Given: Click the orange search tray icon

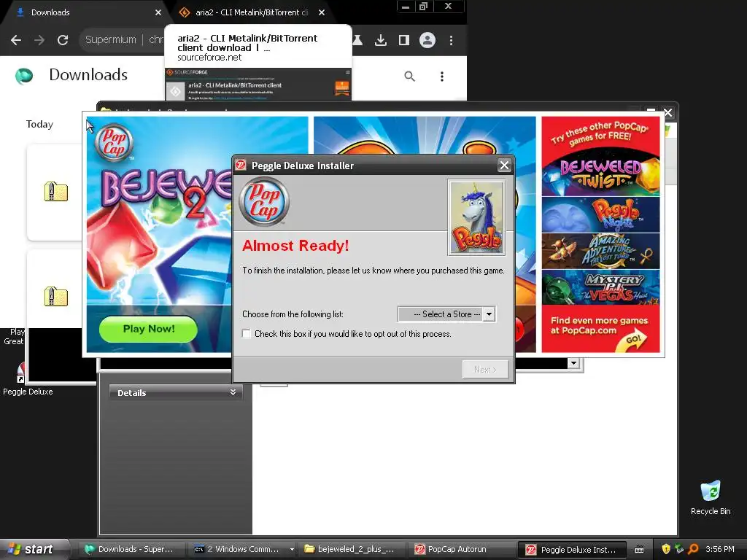Looking at the screenshot, I should pos(693,550).
